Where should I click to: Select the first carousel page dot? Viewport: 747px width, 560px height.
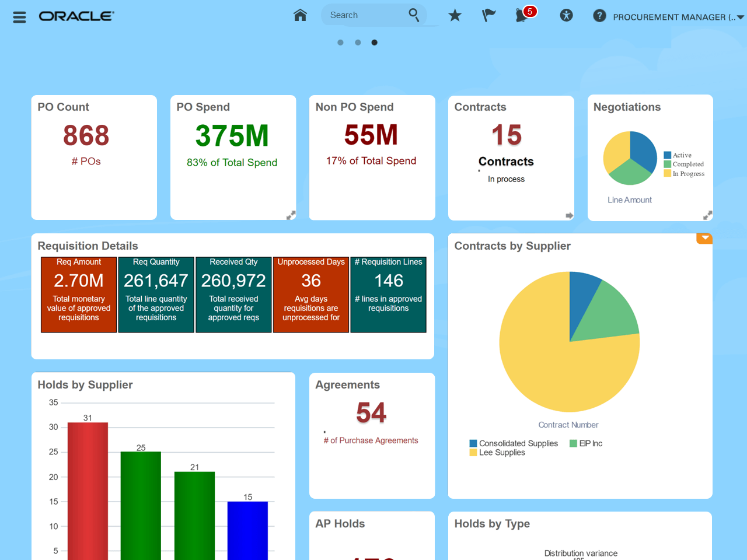(340, 42)
